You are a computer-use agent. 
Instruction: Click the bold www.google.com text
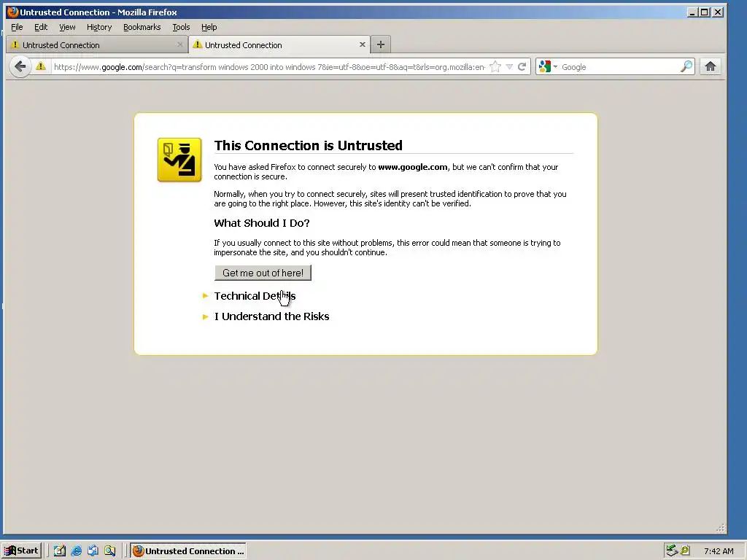coord(413,167)
